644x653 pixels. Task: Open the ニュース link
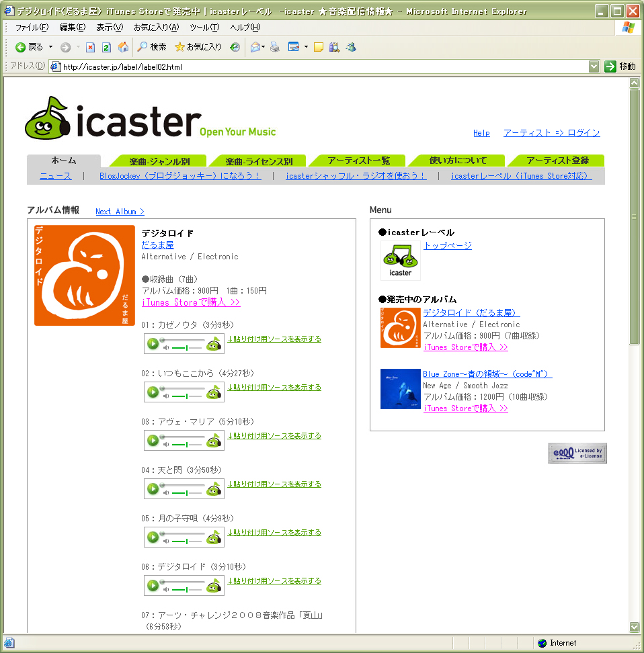55,176
